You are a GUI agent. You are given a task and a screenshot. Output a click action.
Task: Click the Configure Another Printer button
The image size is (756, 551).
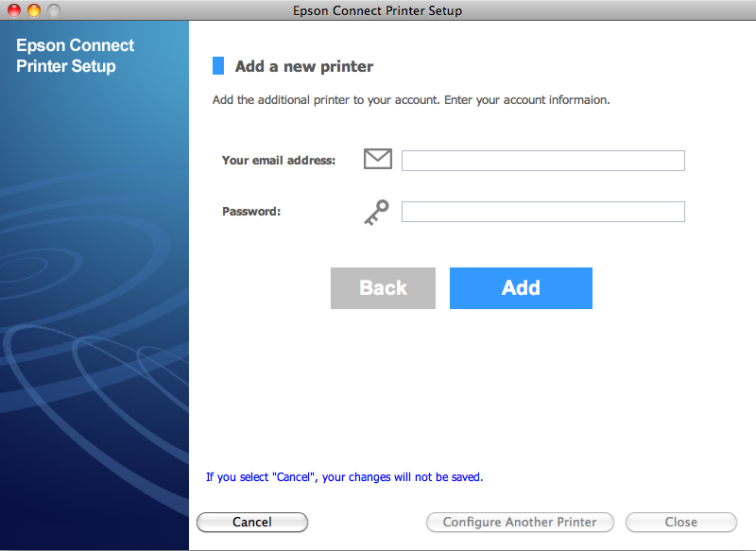point(520,522)
